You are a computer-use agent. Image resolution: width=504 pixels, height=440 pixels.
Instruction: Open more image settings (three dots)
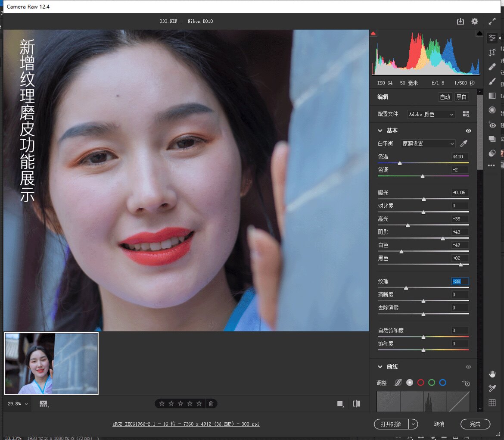coord(492,165)
